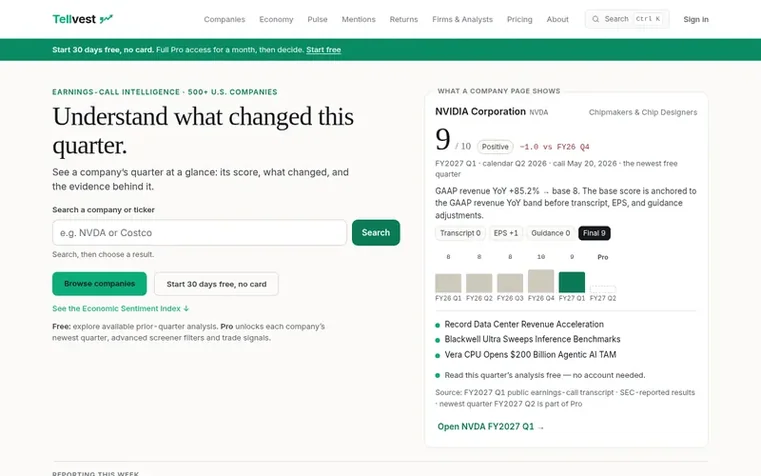Screen dimensions: 761x476
Task: Click the green Search button
Action: (376, 232)
